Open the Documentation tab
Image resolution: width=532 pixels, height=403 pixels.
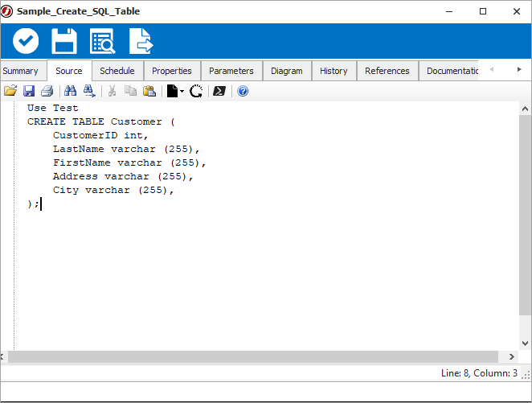point(449,71)
